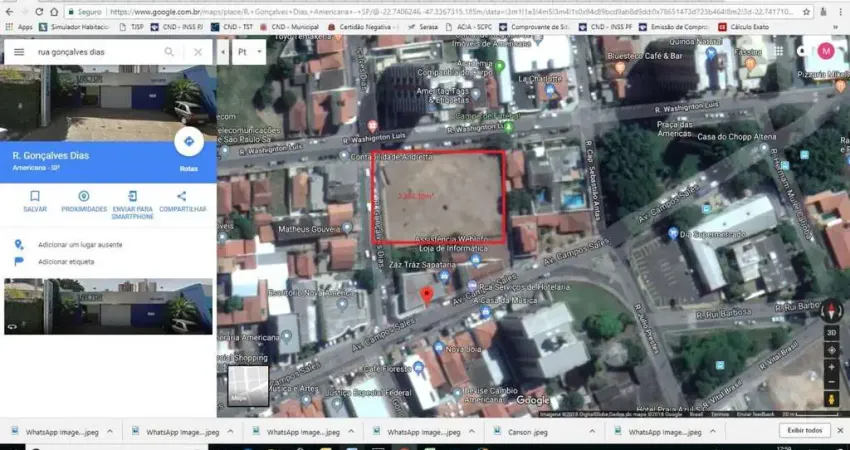The width and height of the screenshot is (850, 450).
Task: Clear the search with the X icon
Action: point(198,52)
